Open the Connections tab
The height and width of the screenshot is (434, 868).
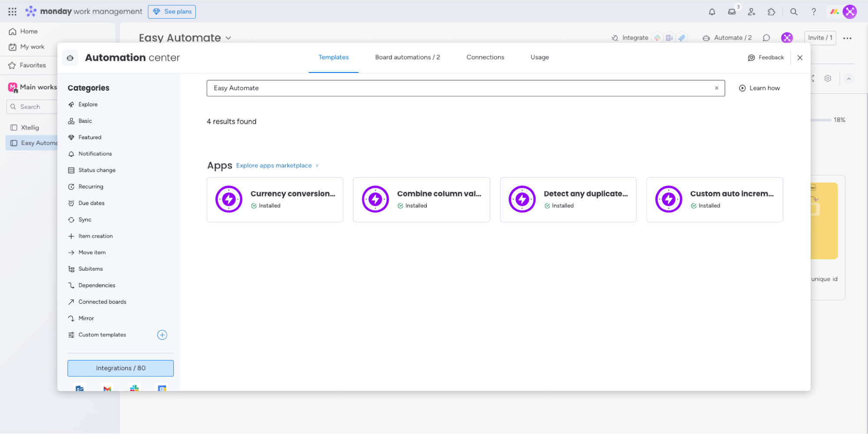click(485, 57)
